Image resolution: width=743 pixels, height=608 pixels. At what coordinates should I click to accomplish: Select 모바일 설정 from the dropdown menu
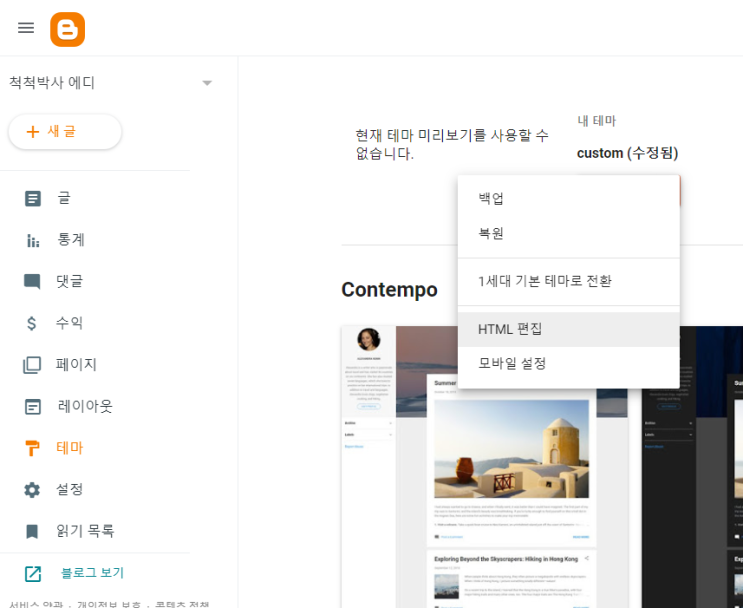point(569,364)
